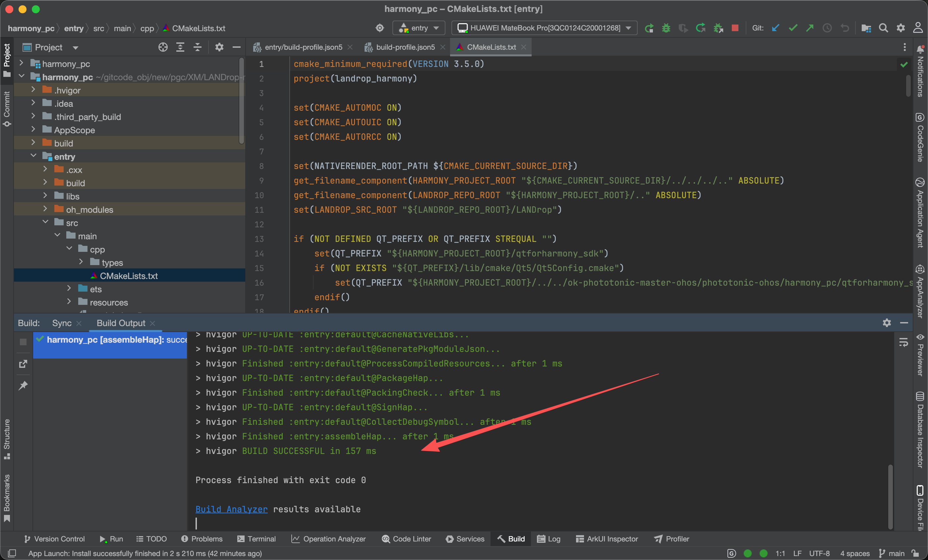Click the stop square icon in Build panel
This screenshot has height=560, width=928.
coord(23,342)
